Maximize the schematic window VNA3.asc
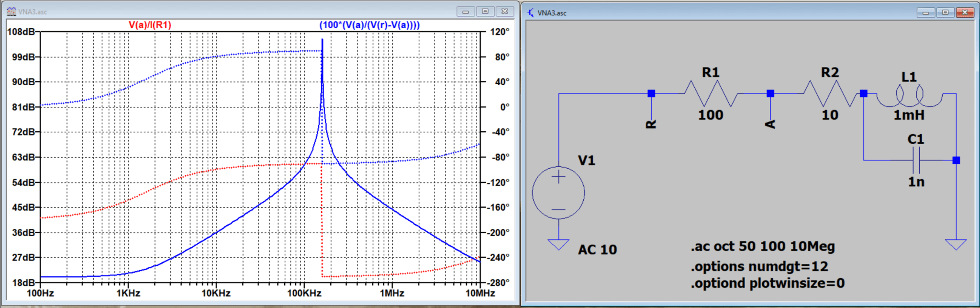This screenshot has width=980, height=308. tap(945, 12)
